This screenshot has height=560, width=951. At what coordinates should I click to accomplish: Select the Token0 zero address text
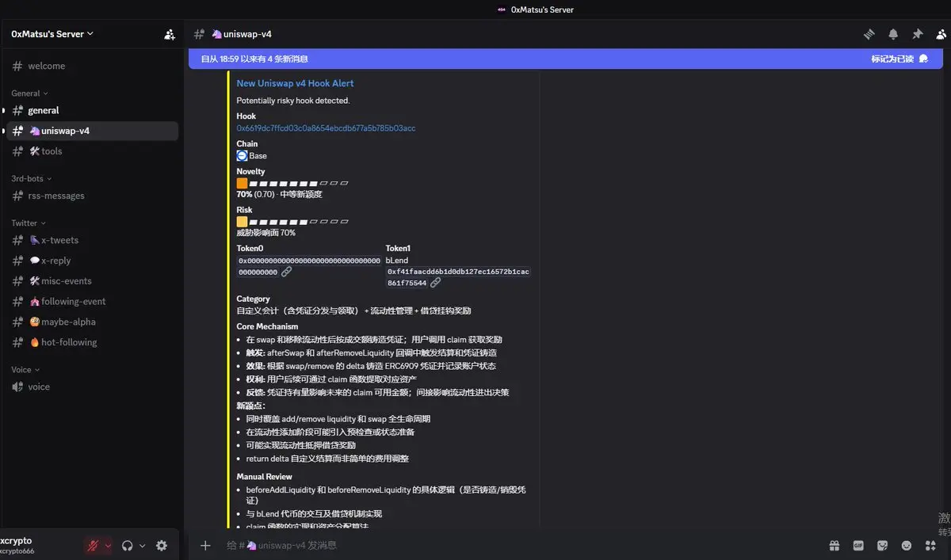308,266
